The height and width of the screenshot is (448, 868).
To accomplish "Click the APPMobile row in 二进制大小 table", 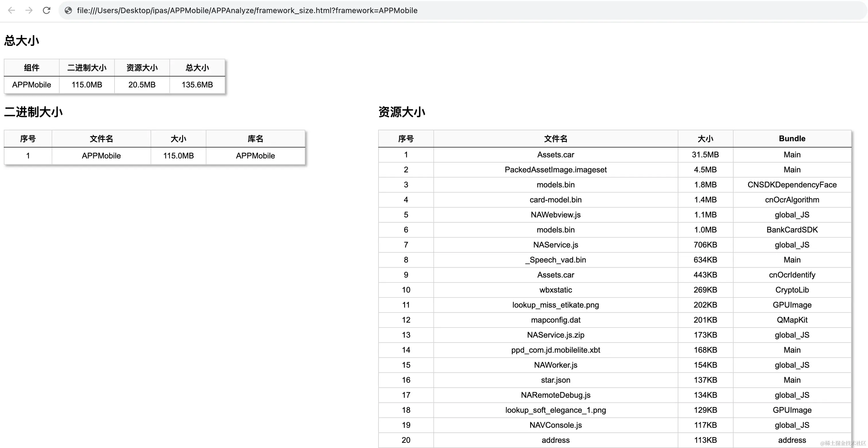I will (x=101, y=155).
